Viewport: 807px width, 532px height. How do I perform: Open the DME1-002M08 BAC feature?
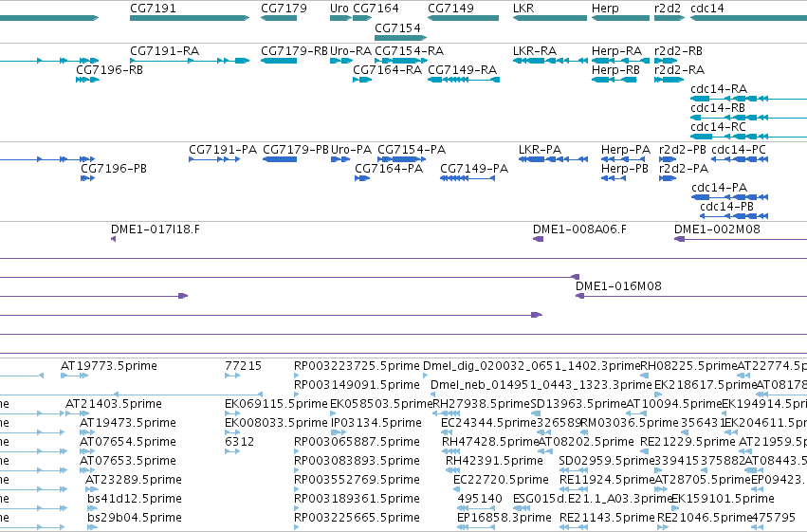pos(741,239)
